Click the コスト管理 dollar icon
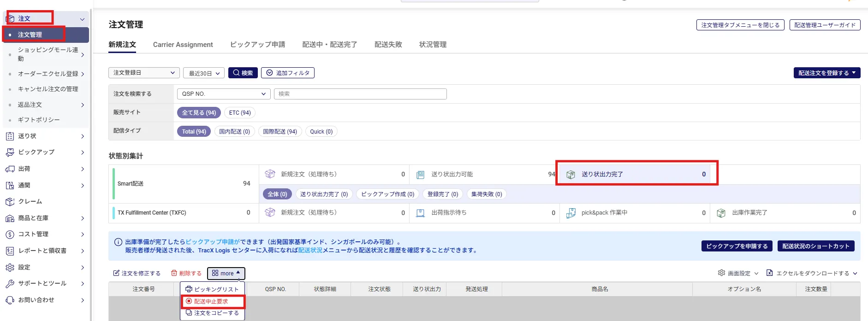Screen dimensions: 868x321 [x=10, y=234]
